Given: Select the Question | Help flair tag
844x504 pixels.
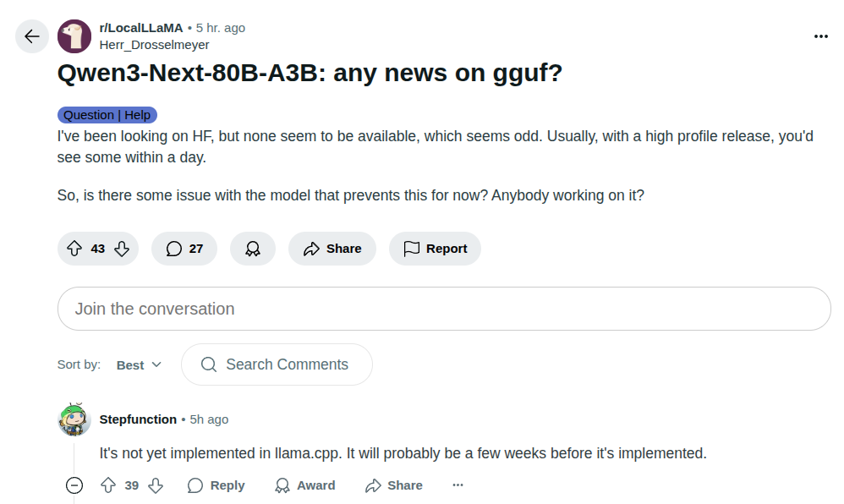Looking at the screenshot, I should tap(107, 115).
